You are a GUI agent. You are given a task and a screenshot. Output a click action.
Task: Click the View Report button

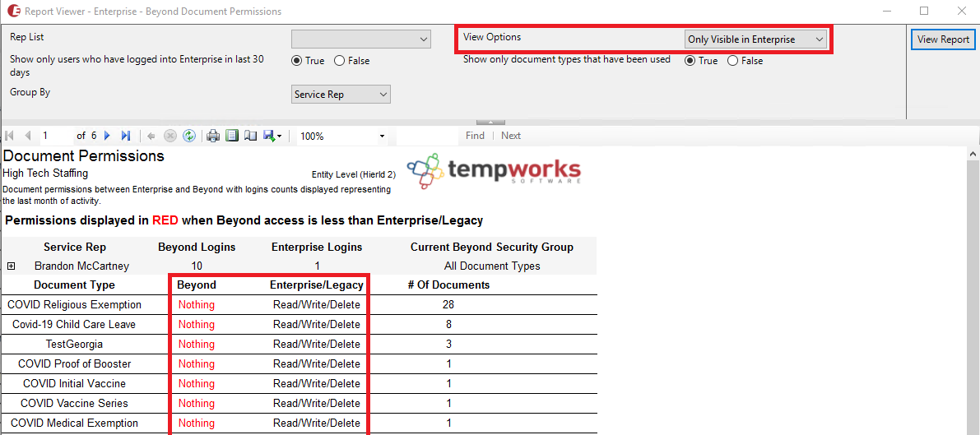pos(943,39)
